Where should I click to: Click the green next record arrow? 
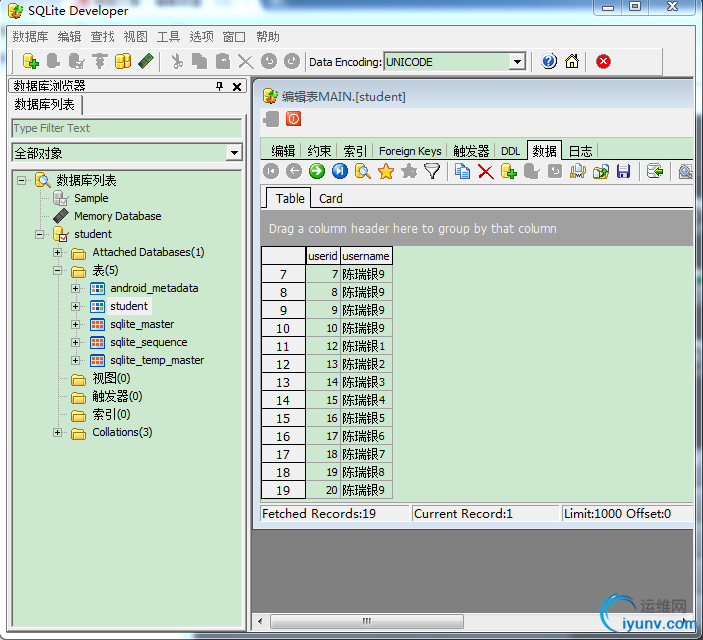pos(316,172)
